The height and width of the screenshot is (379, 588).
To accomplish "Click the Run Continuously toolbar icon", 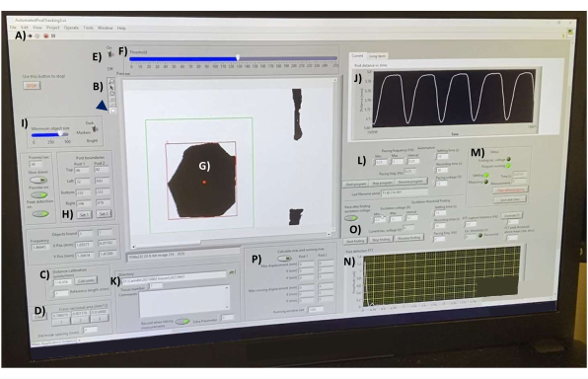I will [37, 36].
